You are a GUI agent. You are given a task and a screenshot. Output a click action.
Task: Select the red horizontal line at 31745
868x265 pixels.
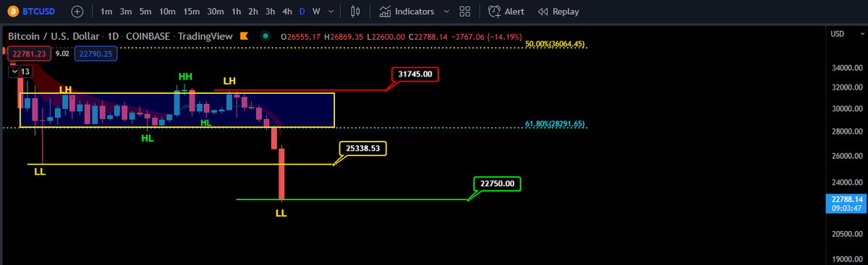coord(300,90)
